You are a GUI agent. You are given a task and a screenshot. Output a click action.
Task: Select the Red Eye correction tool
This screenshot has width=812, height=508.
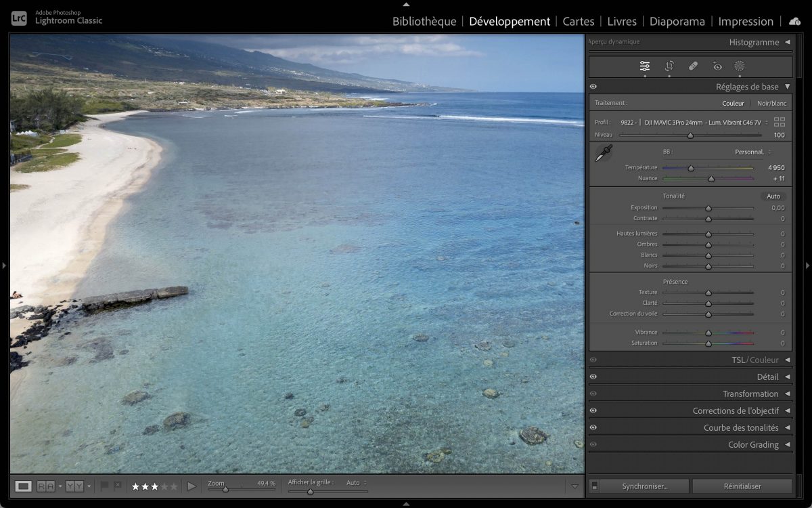click(x=717, y=66)
